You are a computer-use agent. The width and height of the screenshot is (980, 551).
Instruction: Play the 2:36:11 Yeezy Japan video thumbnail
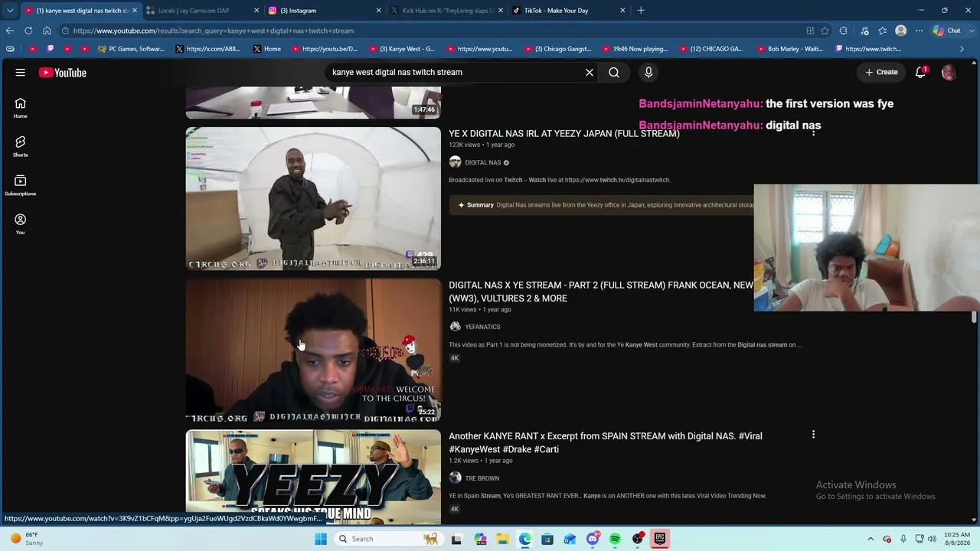[313, 199]
